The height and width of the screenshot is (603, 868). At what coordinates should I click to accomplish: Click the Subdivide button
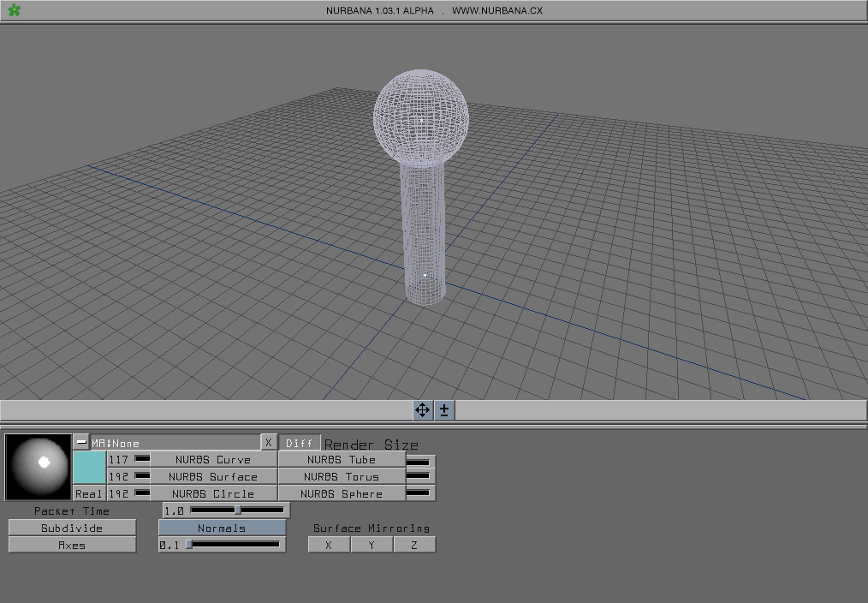(72, 528)
